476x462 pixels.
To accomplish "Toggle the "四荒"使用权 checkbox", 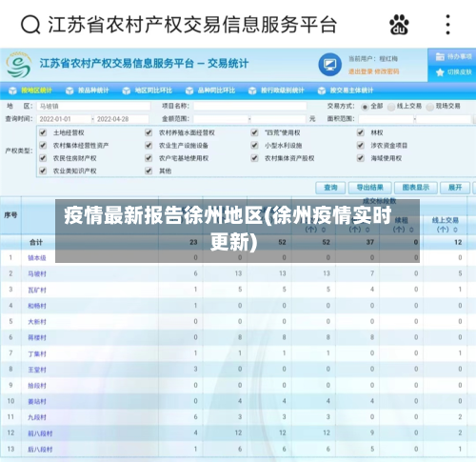I will (x=254, y=132).
